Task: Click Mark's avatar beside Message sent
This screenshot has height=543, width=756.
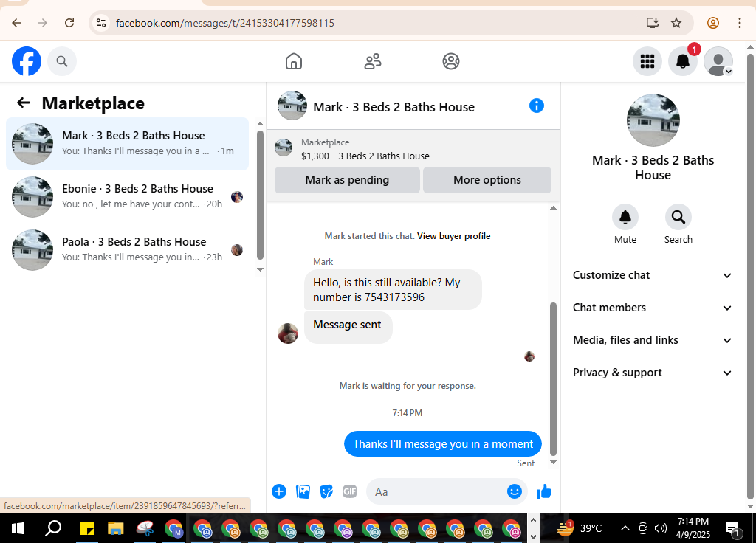Action: (288, 333)
